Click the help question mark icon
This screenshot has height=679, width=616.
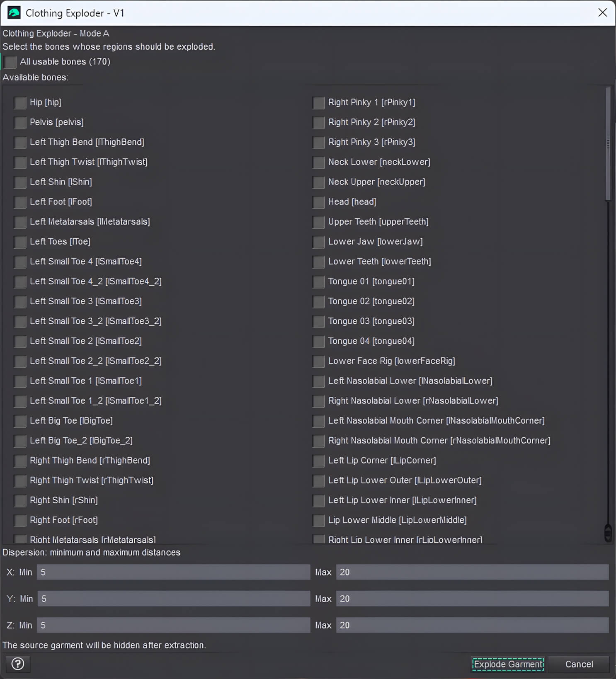pyautogui.click(x=17, y=664)
